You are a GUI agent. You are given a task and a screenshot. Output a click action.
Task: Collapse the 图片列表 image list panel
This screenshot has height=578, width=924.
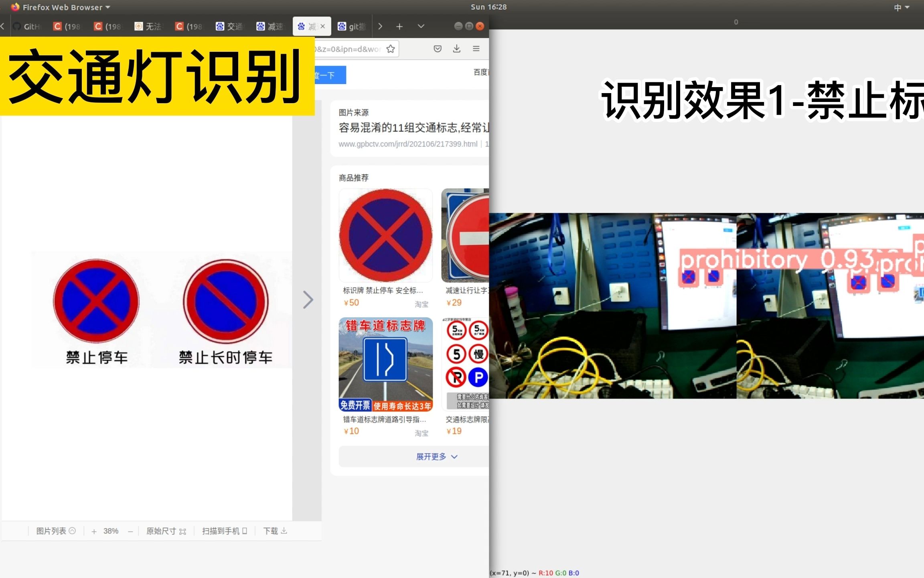tap(72, 531)
